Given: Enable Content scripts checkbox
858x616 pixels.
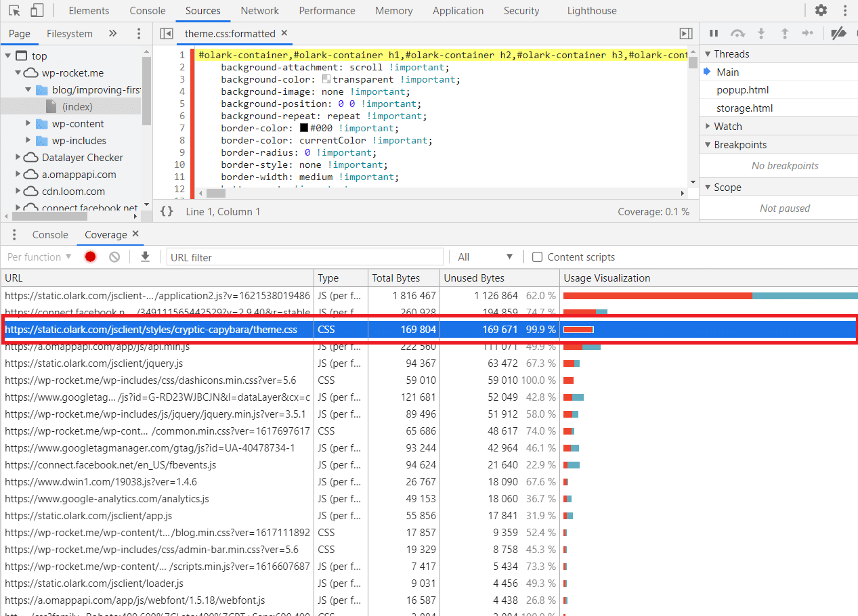Looking at the screenshot, I should tap(537, 257).
